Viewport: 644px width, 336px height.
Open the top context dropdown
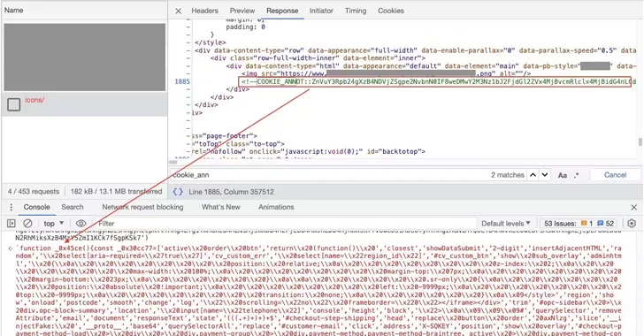click(54, 224)
